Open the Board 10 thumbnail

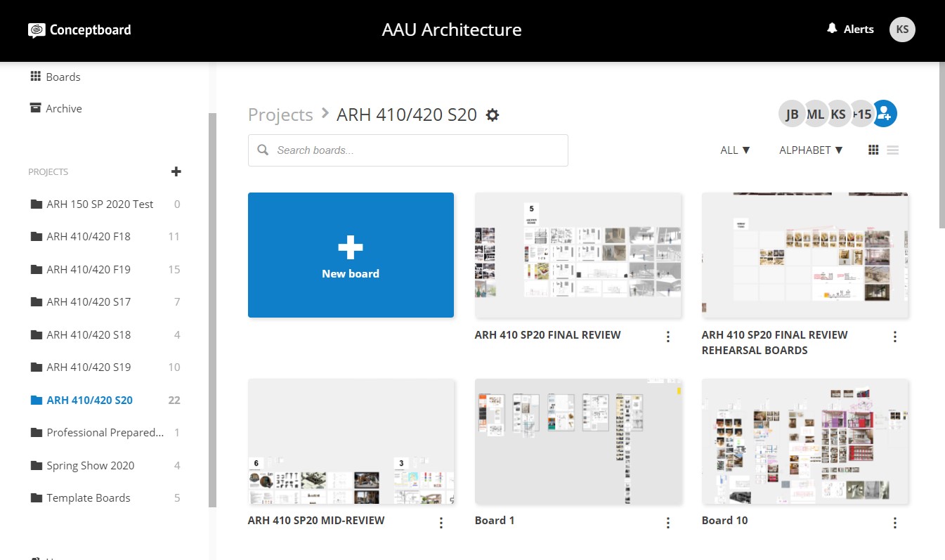804,442
